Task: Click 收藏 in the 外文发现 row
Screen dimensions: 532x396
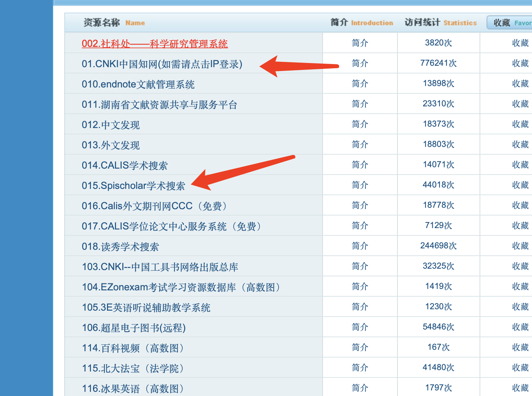Action: click(x=520, y=144)
